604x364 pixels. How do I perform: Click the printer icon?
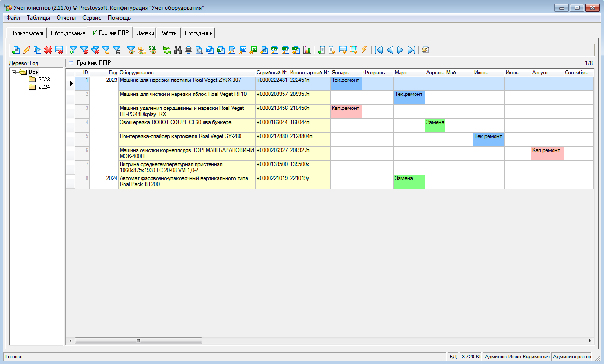coord(189,50)
